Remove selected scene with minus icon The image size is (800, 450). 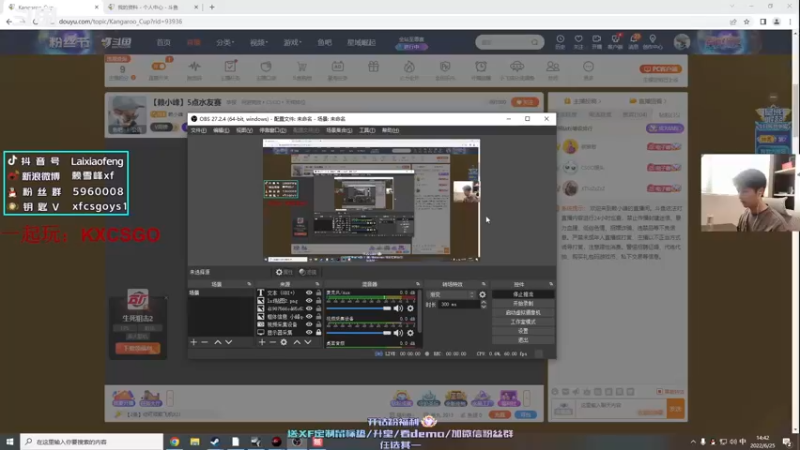205,342
